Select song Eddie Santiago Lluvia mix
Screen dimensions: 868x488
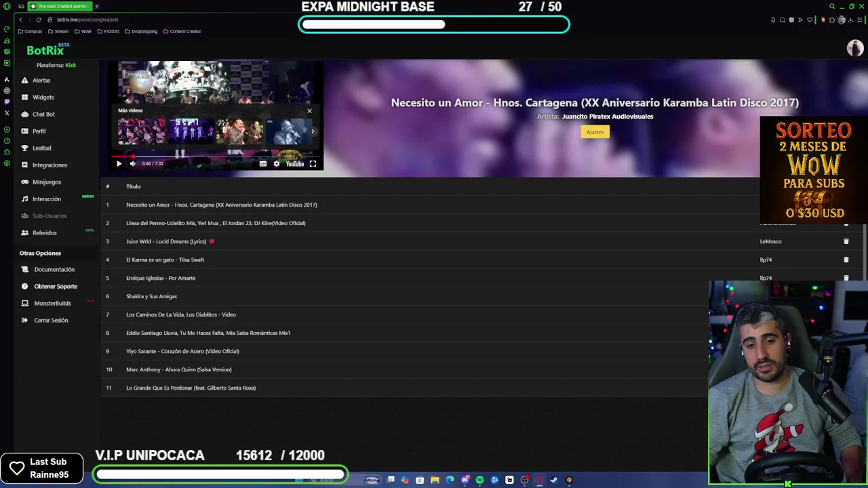pos(208,333)
